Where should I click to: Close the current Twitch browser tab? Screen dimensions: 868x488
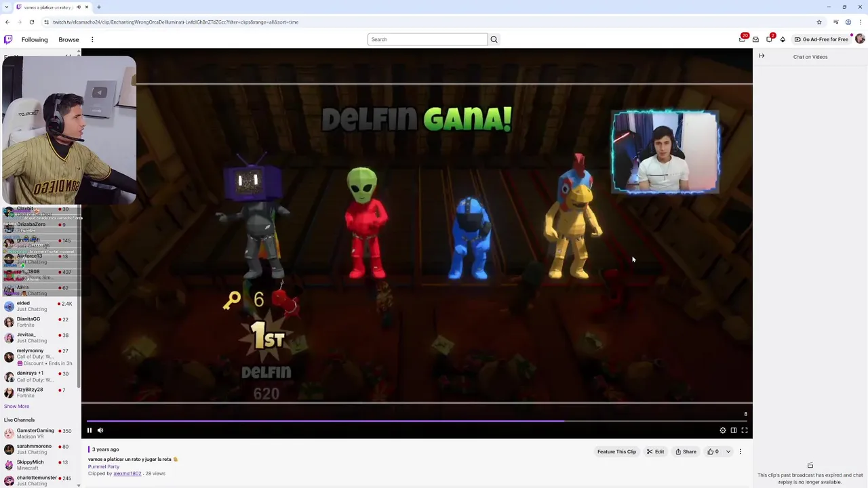tap(86, 7)
